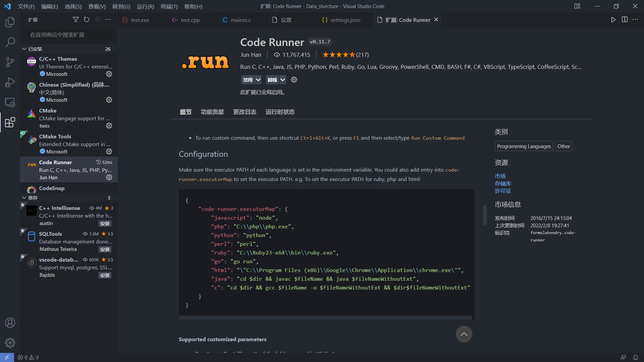
Task: Open the Run menu
Action: click(145, 6)
